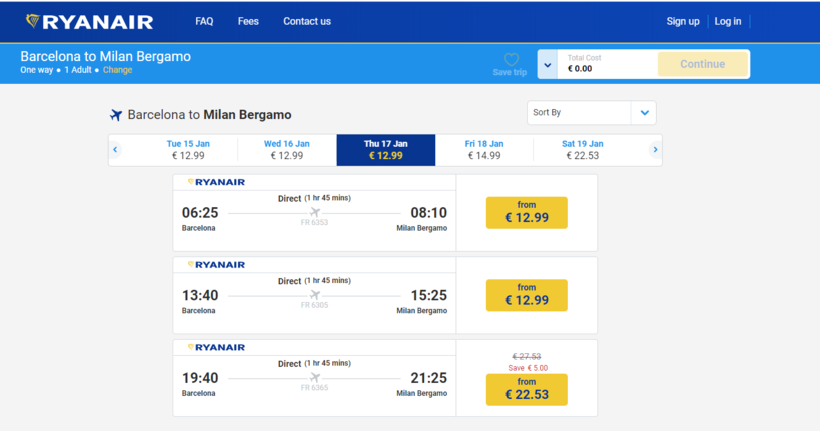Click Ryanair logo on 06:25 flight card
820x431 pixels.
pos(216,182)
